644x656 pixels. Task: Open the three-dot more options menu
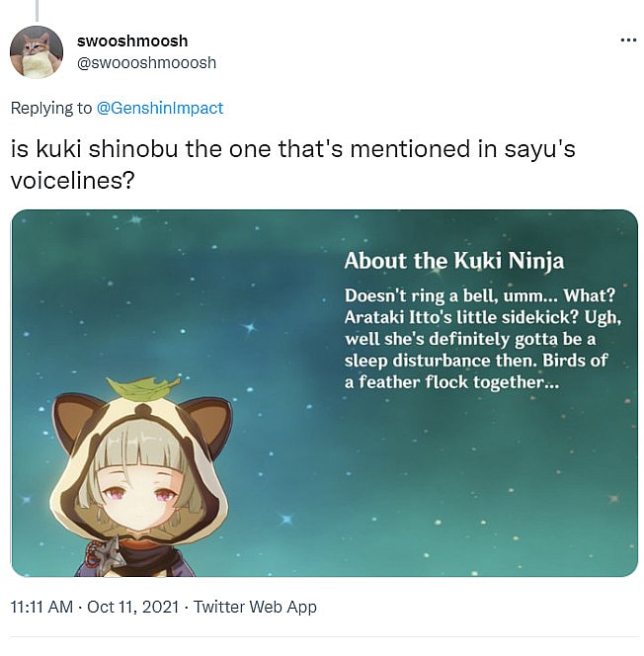tap(628, 41)
